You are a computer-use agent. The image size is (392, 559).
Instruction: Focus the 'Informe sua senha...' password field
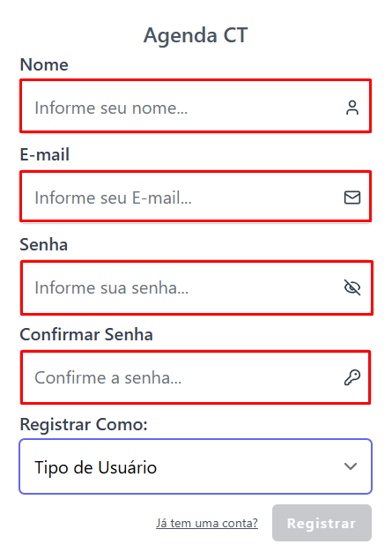tap(196, 287)
